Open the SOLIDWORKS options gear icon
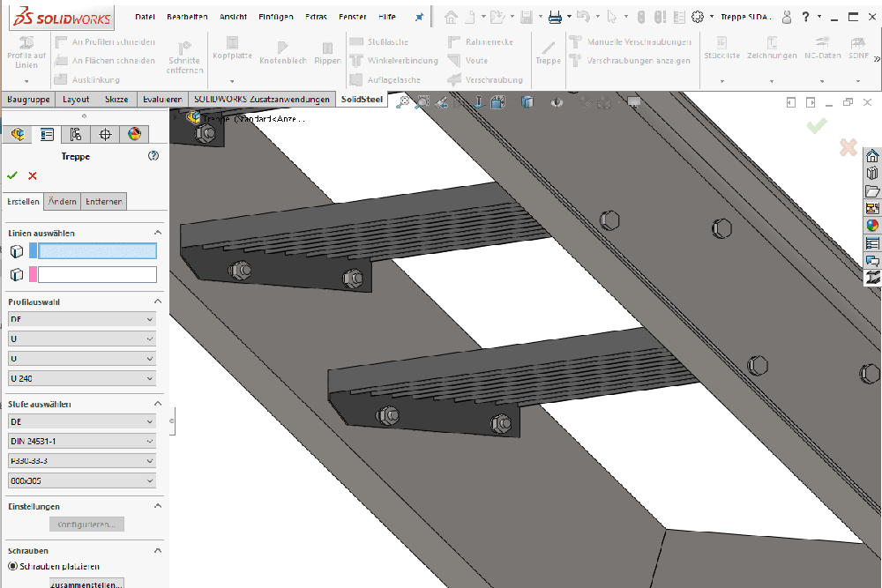 (699, 17)
